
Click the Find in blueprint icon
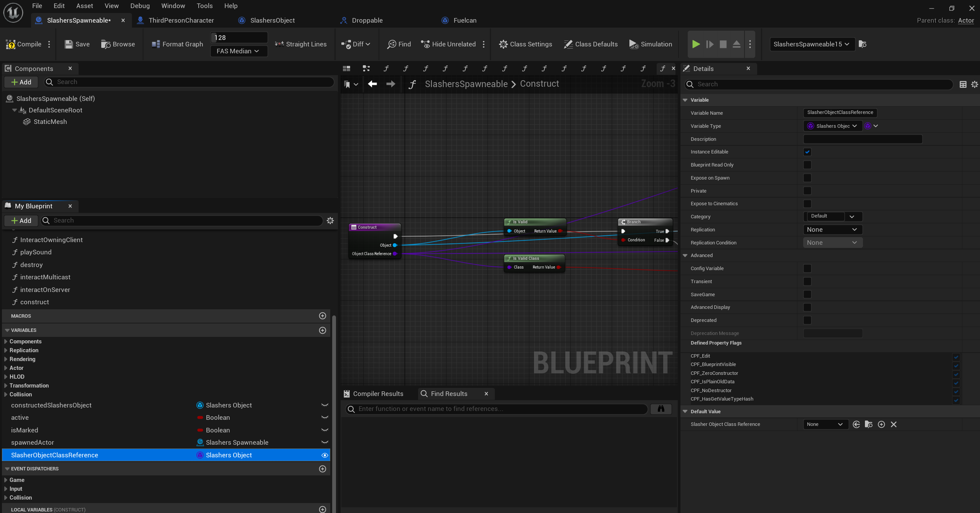(392, 44)
